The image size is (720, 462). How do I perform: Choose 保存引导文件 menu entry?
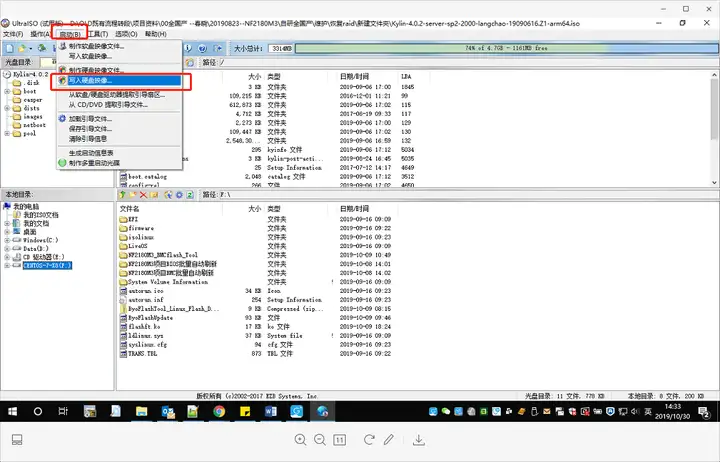tap(119, 129)
